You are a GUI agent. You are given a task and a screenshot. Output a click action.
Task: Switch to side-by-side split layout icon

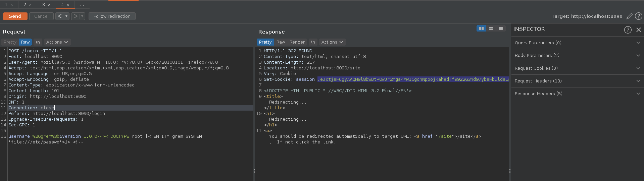pyautogui.click(x=481, y=28)
